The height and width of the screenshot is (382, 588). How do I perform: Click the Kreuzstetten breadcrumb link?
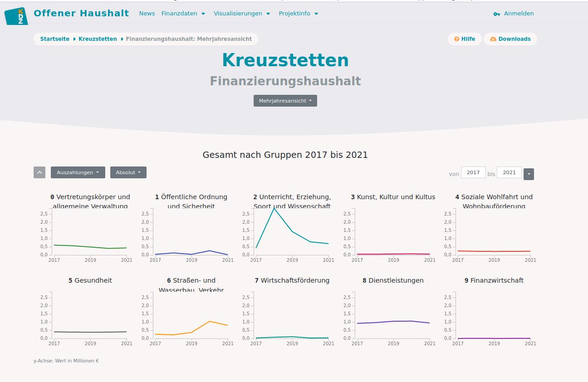(98, 39)
